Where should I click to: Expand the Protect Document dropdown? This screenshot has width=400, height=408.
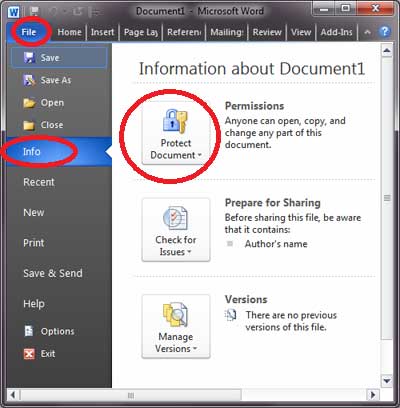coord(176,134)
